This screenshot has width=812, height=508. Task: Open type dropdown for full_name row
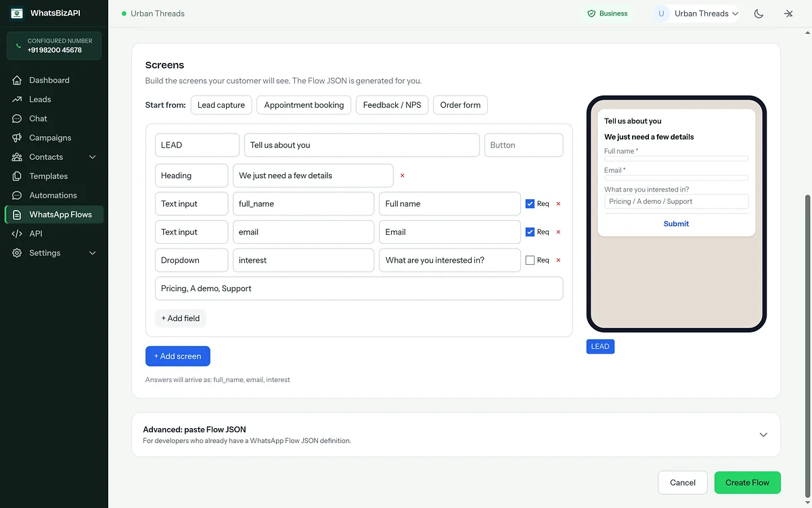[x=191, y=204]
